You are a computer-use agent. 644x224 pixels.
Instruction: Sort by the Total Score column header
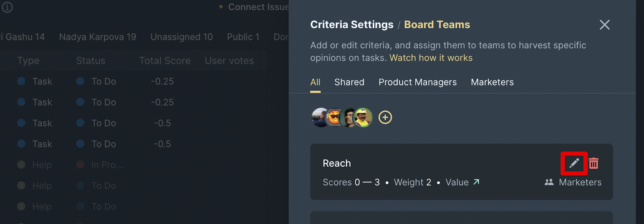click(165, 61)
